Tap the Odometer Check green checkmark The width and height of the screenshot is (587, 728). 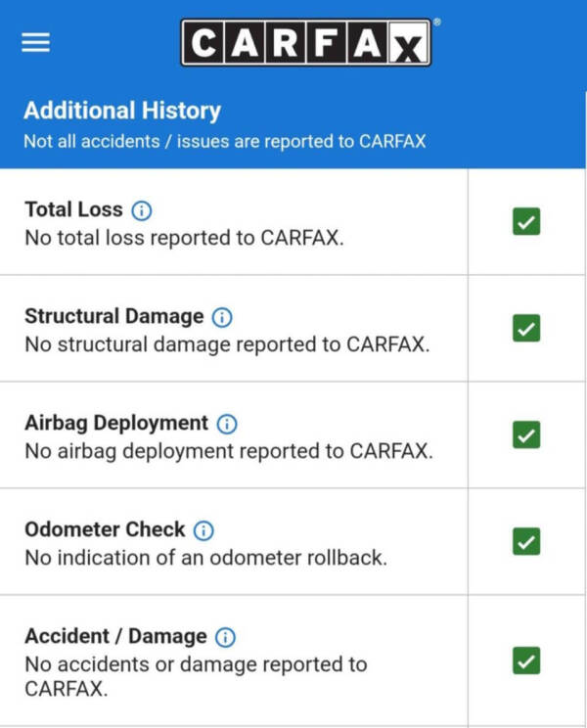click(526, 541)
